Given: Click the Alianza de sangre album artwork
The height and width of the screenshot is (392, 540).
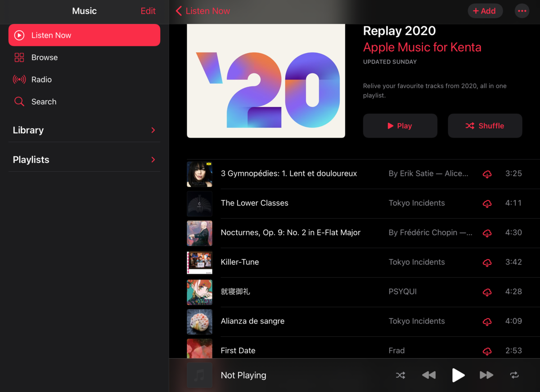Looking at the screenshot, I should coord(199,321).
